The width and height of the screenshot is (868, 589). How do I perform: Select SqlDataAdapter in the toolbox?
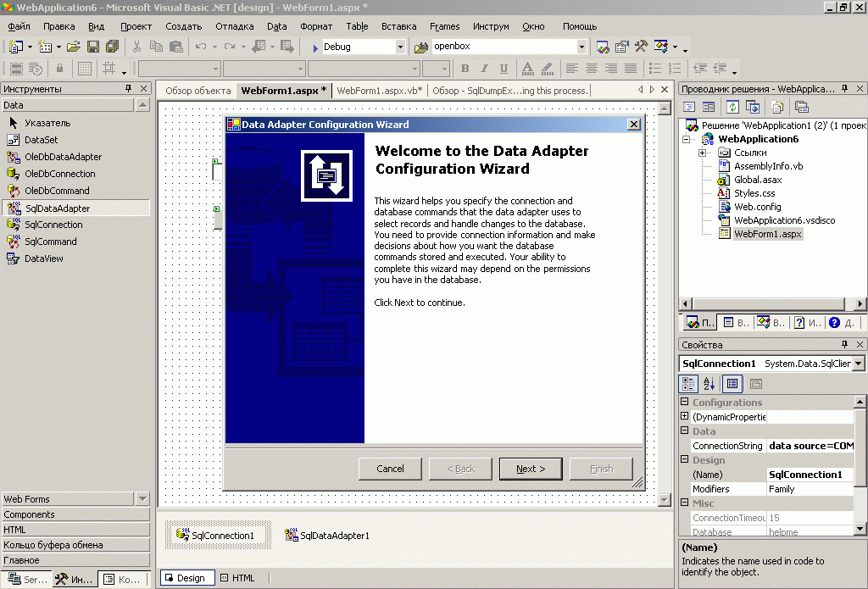(75, 208)
